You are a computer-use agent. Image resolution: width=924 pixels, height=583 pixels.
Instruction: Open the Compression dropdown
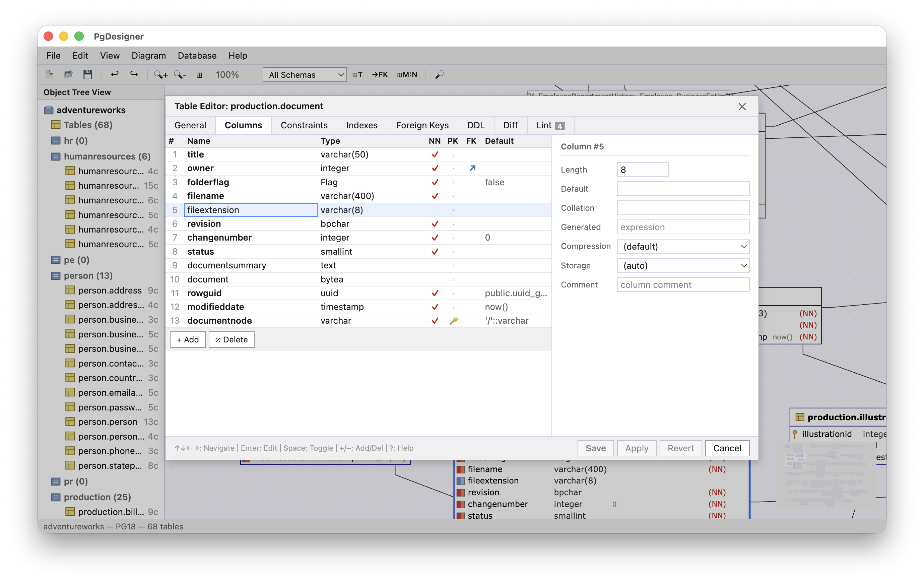click(x=683, y=246)
